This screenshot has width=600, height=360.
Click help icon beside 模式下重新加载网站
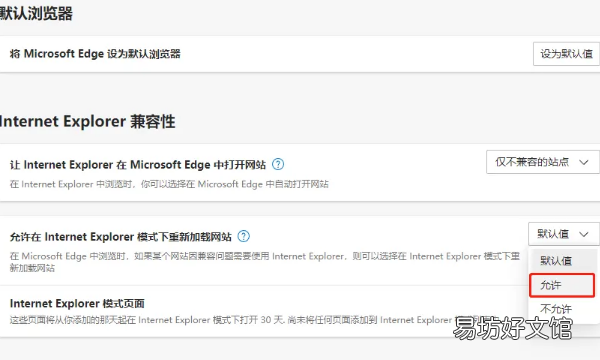coord(243,236)
